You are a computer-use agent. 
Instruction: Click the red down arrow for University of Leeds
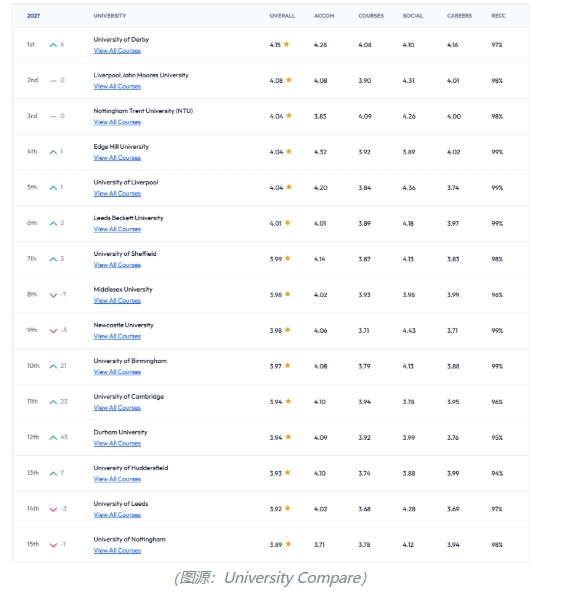[x=54, y=509]
